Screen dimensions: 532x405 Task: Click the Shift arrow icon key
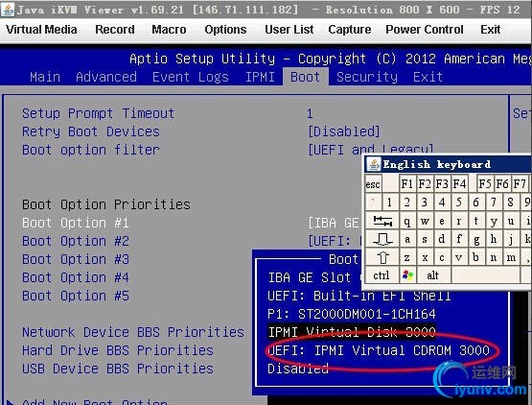[382, 257]
